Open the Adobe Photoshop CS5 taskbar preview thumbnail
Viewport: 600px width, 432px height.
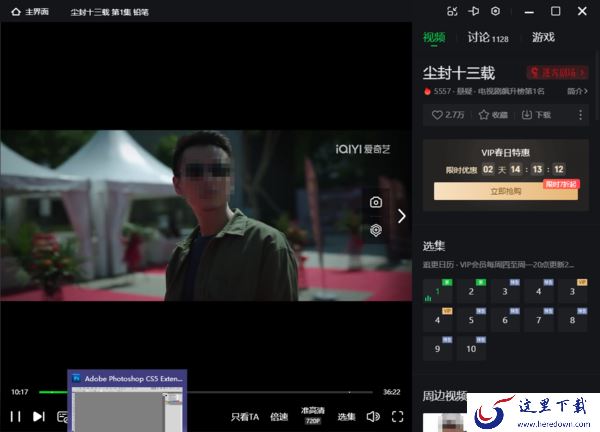point(127,401)
